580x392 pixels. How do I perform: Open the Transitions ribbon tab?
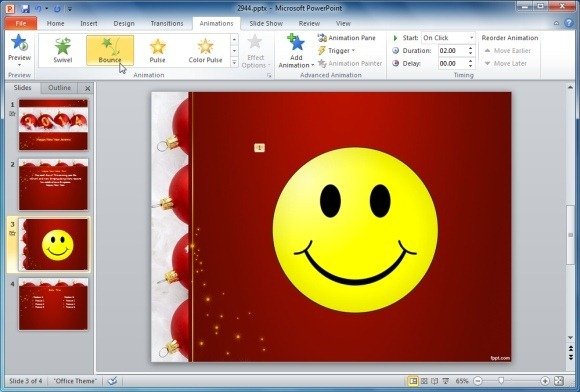tap(167, 23)
